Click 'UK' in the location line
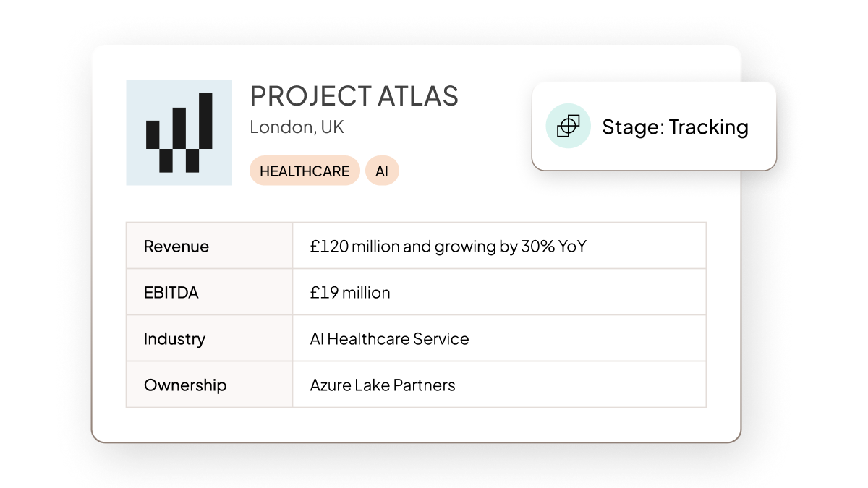Viewport: 868px width, 488px height. (x=332, y=127)
